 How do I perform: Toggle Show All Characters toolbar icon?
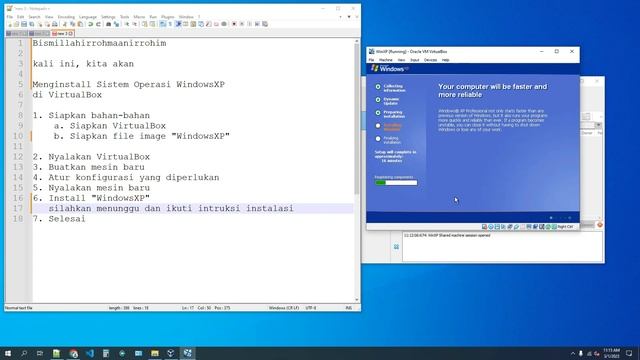click(170, 24)
